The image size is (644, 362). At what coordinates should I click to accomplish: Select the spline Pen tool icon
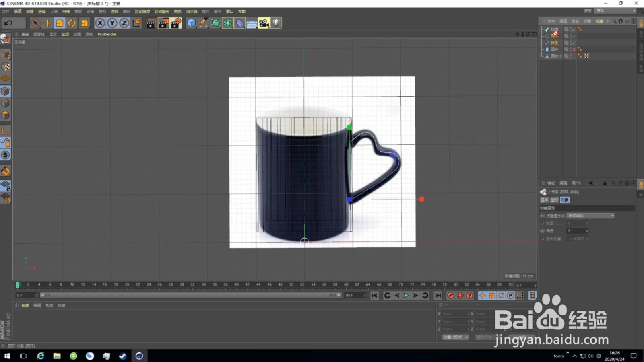203,23
